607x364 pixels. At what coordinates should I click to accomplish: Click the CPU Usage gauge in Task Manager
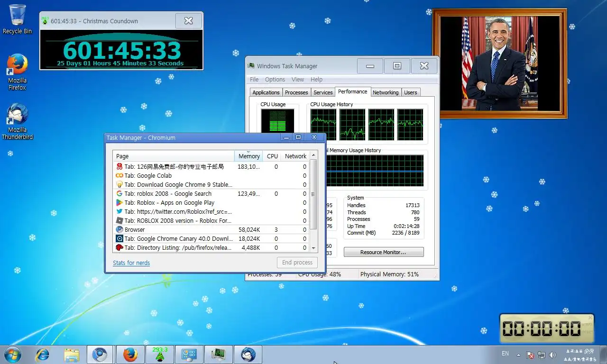pos(277,121)
